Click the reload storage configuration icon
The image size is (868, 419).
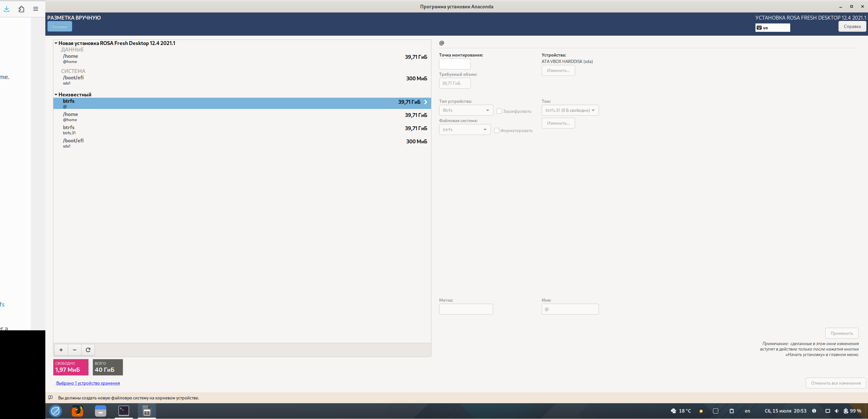pos(88,350)
